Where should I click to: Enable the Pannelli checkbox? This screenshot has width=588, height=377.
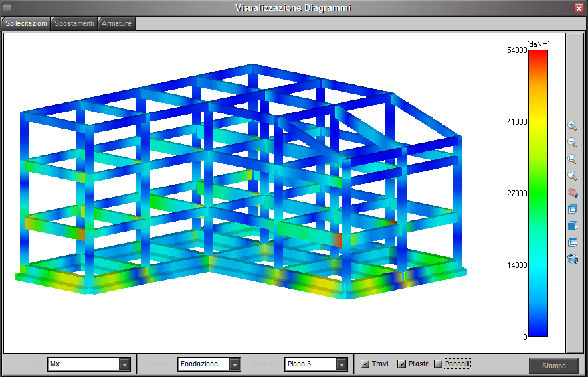[438, 364]
